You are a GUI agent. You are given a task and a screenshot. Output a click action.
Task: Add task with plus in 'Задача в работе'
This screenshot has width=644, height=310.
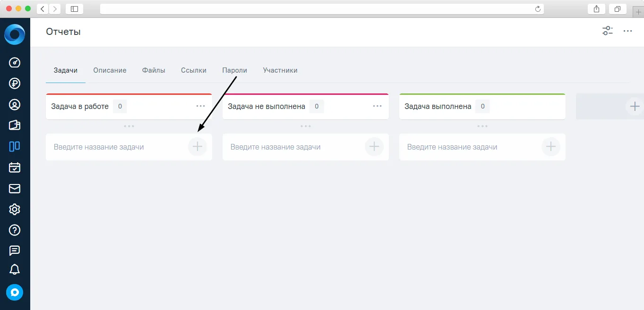click(197, 147)
